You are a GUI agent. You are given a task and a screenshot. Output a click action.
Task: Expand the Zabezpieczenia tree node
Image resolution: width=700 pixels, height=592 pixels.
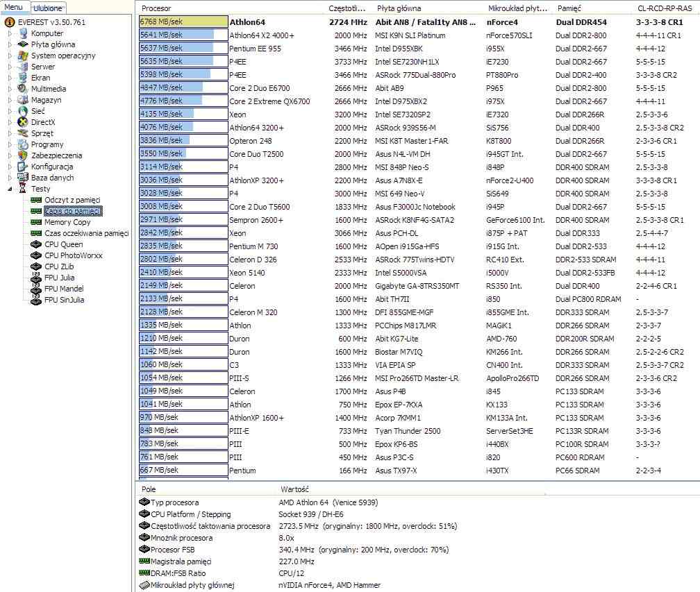pos(10,155)
